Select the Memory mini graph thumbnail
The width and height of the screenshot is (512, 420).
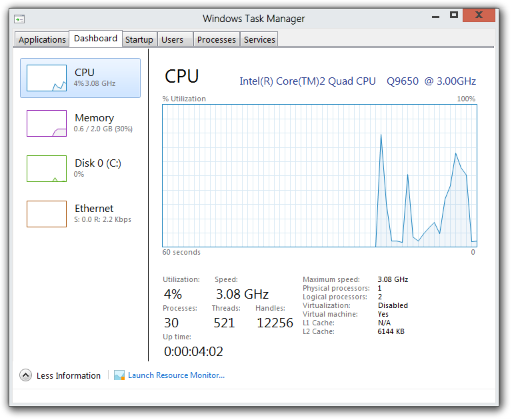(x=47, y=123)
